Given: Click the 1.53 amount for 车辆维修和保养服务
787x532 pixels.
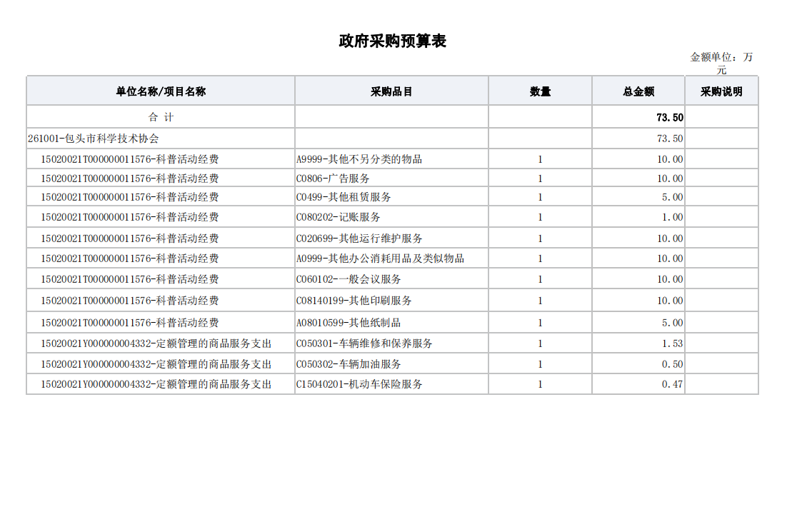Looking at the screenshot, I should (673, 343).
